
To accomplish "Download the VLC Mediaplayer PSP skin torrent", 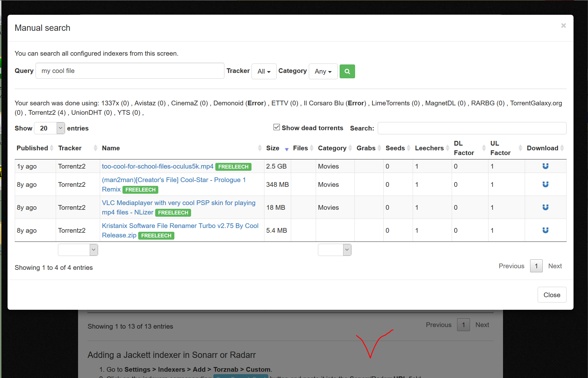I will (545, 207).
